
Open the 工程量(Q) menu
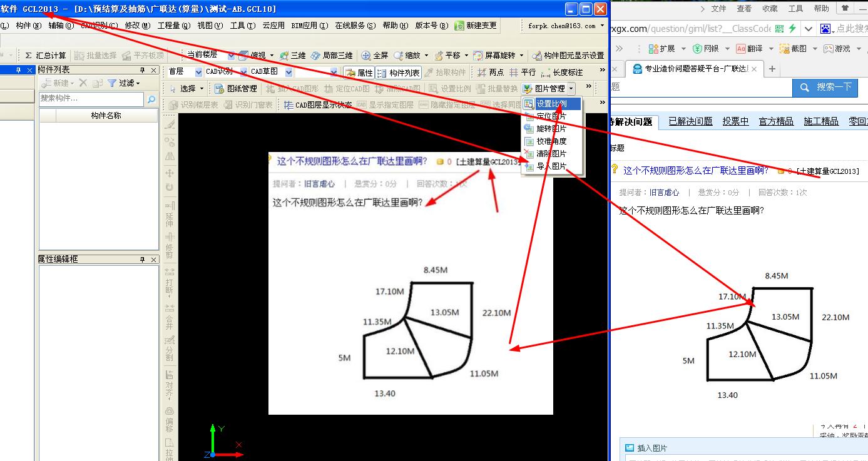174,26
